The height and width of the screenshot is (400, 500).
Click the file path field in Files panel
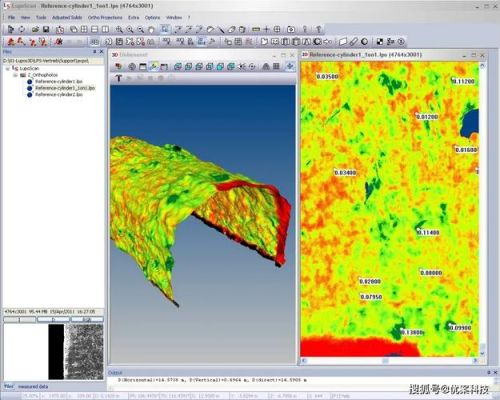coord(53,61)
